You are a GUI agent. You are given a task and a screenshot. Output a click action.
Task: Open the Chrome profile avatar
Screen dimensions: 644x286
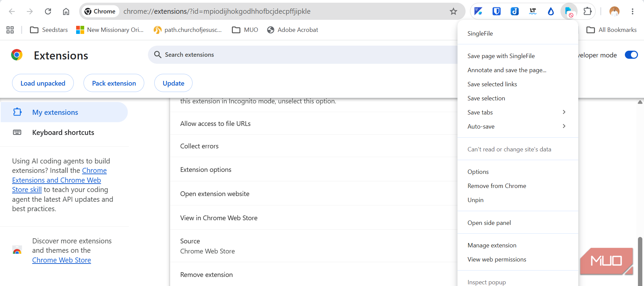(614, 11)
